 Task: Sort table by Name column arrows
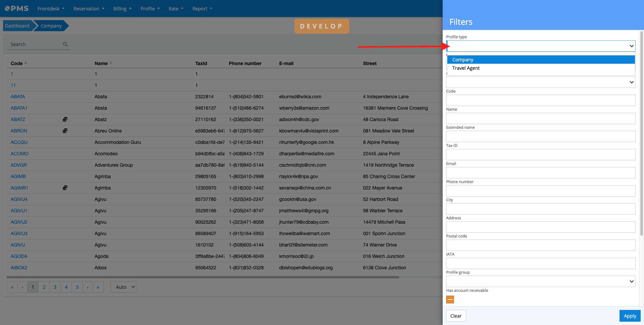coord(111,63)
